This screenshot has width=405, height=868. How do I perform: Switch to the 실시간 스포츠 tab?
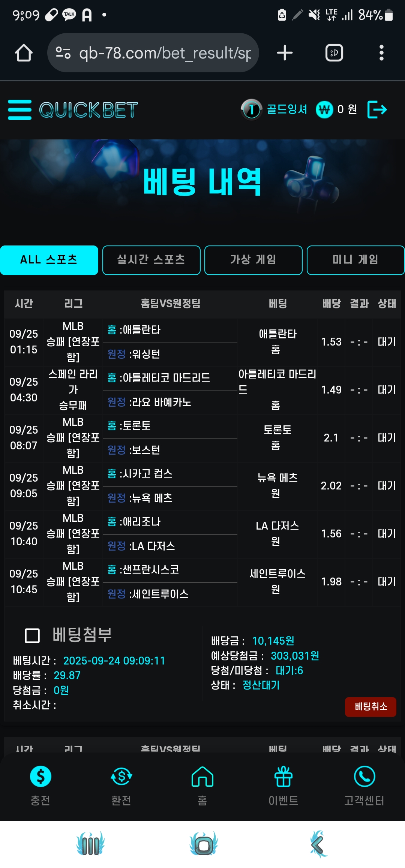click(x=151, y=260)
